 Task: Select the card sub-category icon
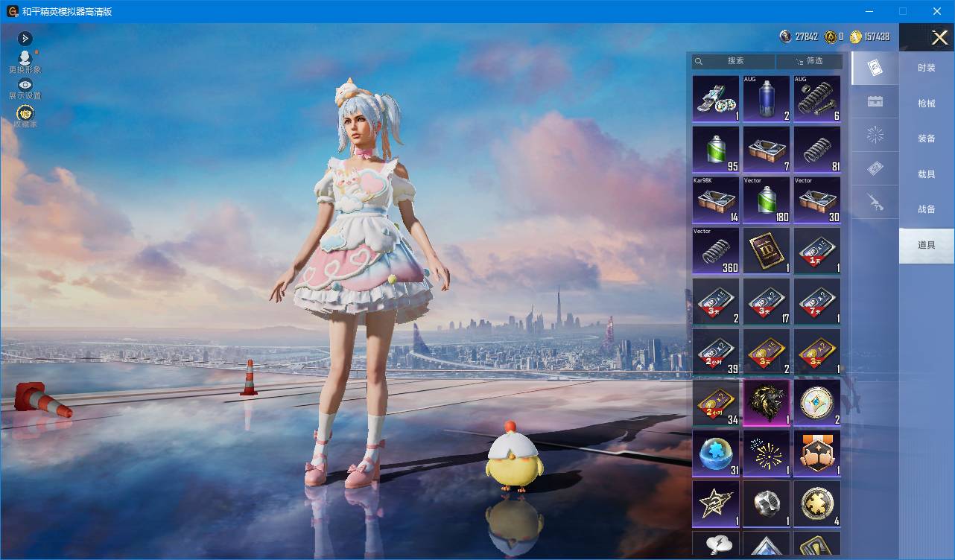pyautogui.click(x=875, y=68)
